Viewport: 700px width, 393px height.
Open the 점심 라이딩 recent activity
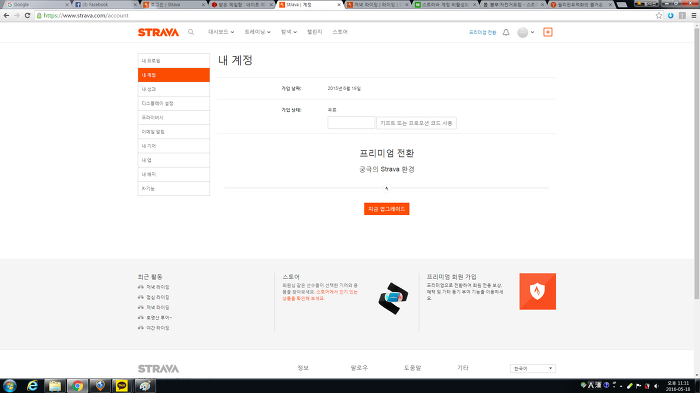click(158, 297)
